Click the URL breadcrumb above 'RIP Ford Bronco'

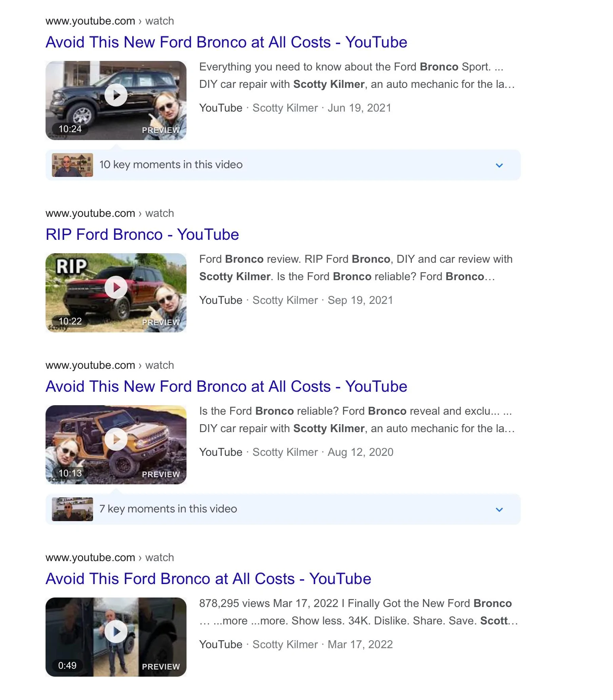tap(110, 213)
